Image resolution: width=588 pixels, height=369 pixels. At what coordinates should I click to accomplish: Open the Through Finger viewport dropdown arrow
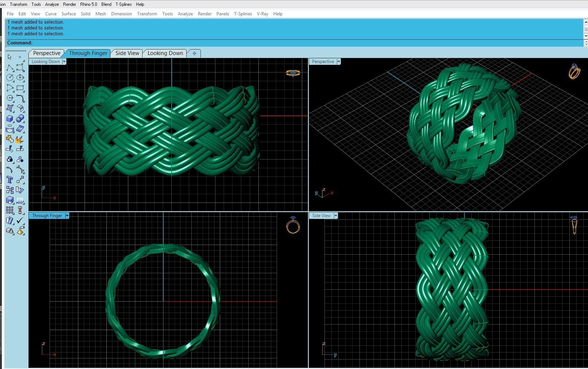click(67, 216)
